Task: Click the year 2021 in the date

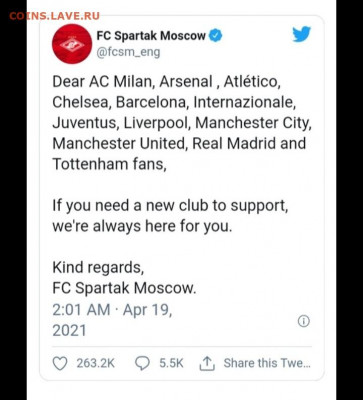Action: (69, 330)
